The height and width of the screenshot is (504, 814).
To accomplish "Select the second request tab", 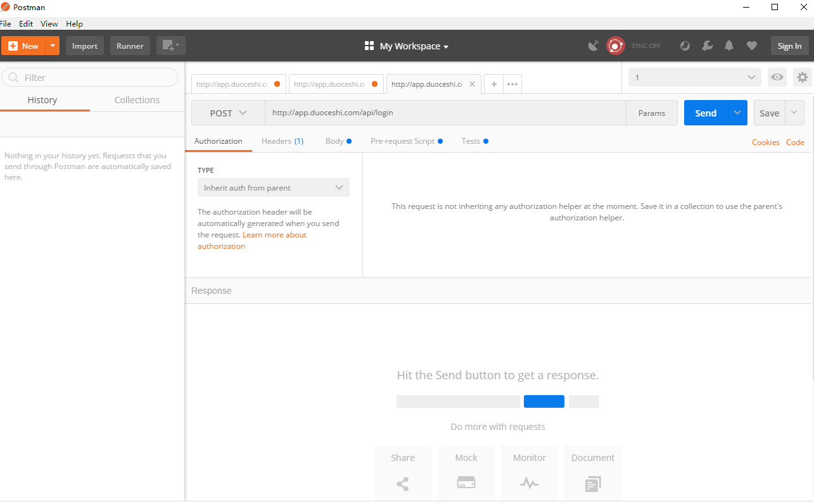I will coord(336,84).
